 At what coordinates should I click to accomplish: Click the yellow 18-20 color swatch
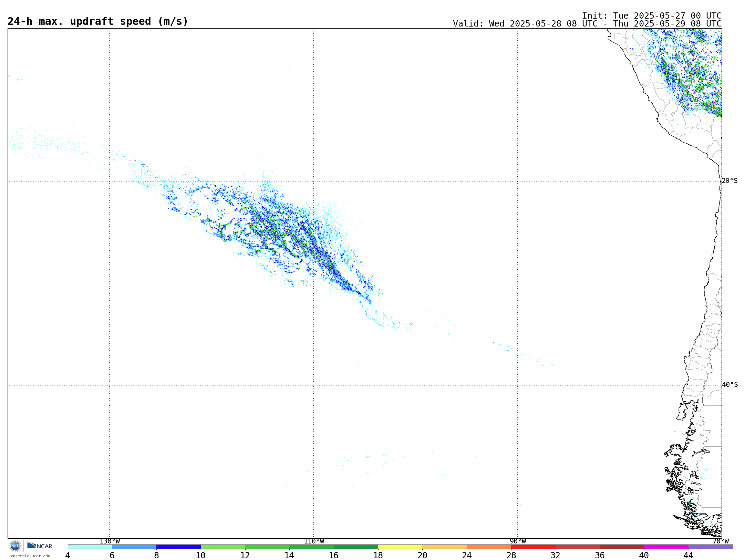pyautogui.click(x=400, y=547)
